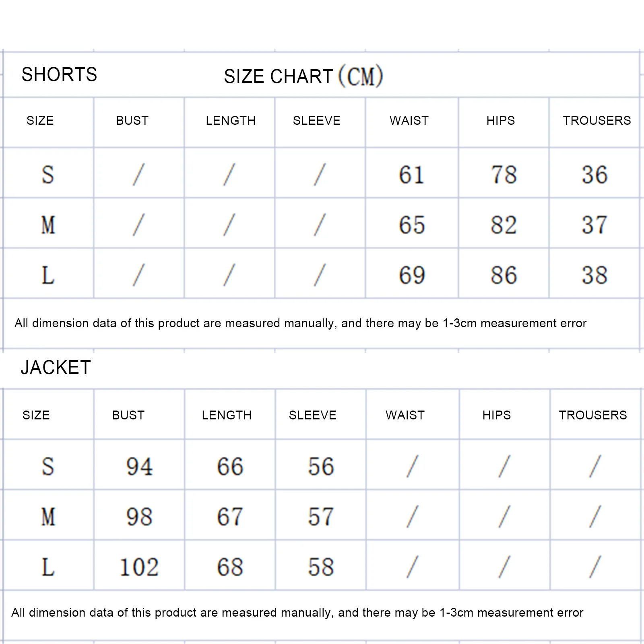644x644 pixels.
Task: Click the SHORTS table title
Action: coord(59,74)
